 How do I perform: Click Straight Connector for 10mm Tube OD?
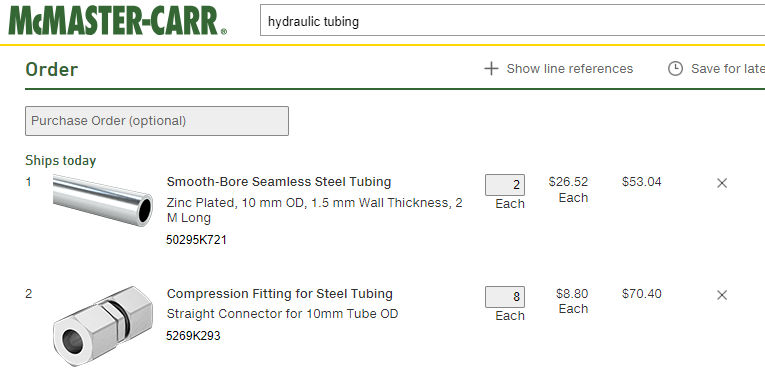(282, 314)
